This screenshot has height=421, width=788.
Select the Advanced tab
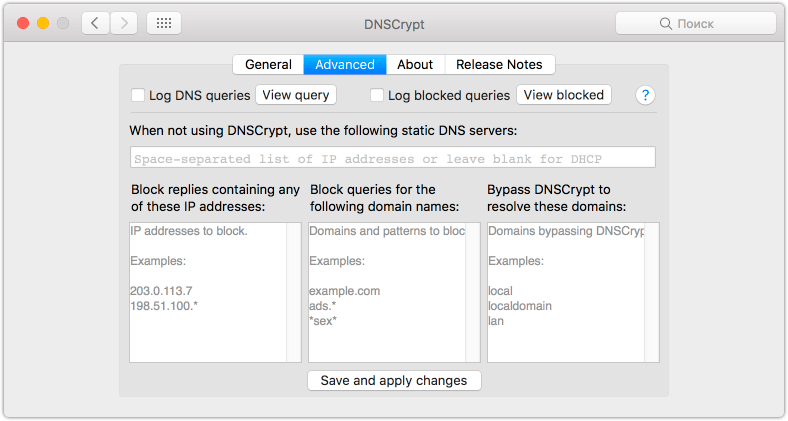(x=345, y=64)
